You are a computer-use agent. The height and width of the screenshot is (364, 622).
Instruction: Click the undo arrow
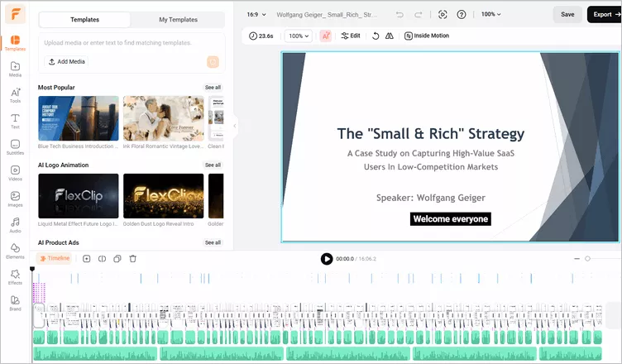tap(400, 15)
